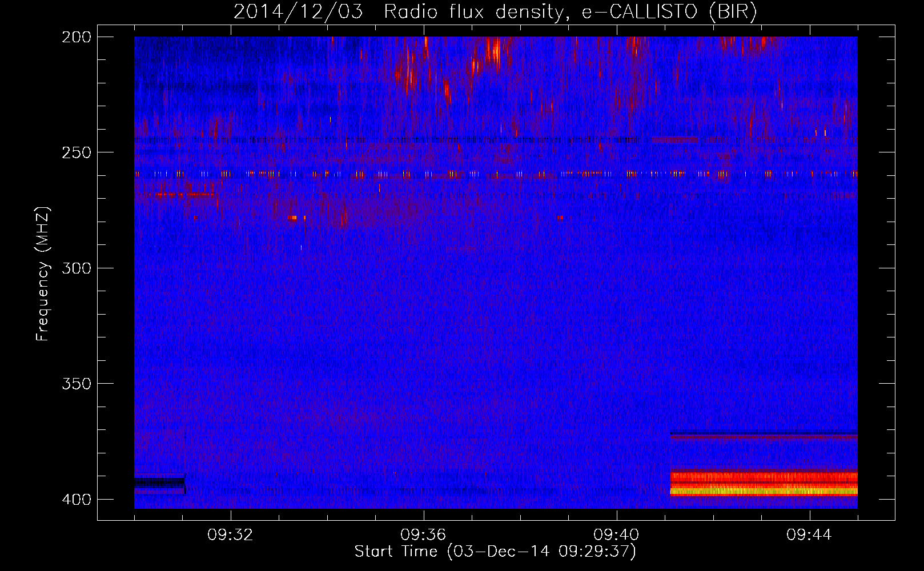
Task: Click the 400 frequency tick label
Action: pyautogui.click(x=77, y=499)
